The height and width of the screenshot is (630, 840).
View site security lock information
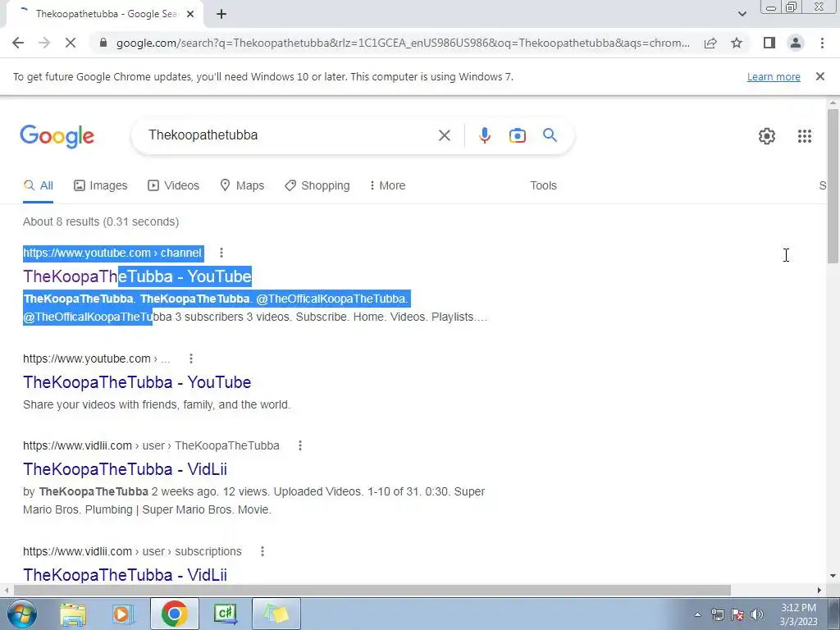103,43
